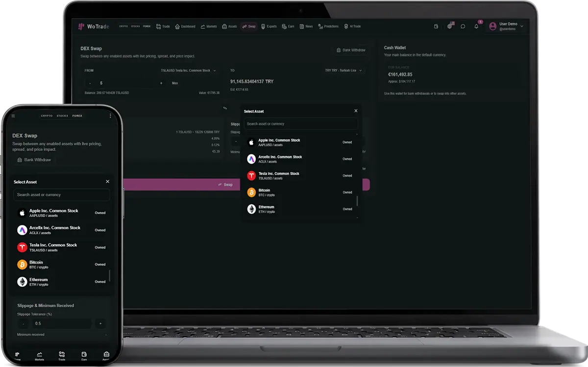Open Trade in the phone bottom bar
The width and height of the screenshot is (588, 367).
[62, 356]
